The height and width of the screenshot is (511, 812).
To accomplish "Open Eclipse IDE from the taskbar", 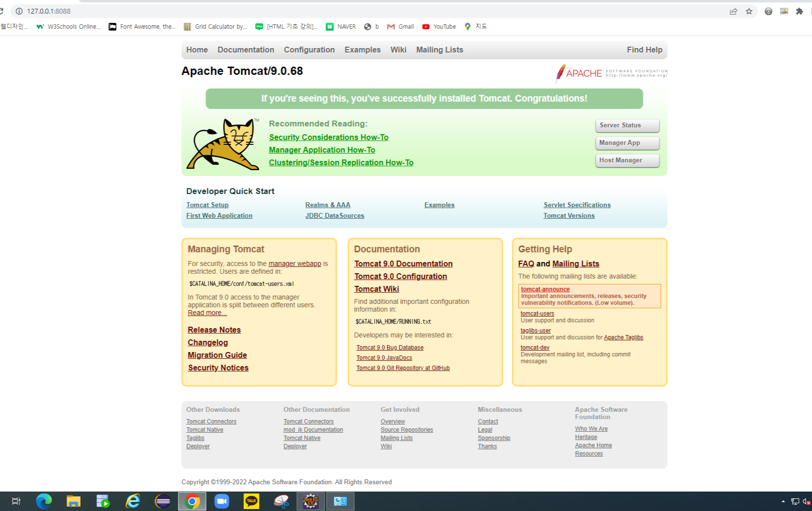I will coord(162,501).
